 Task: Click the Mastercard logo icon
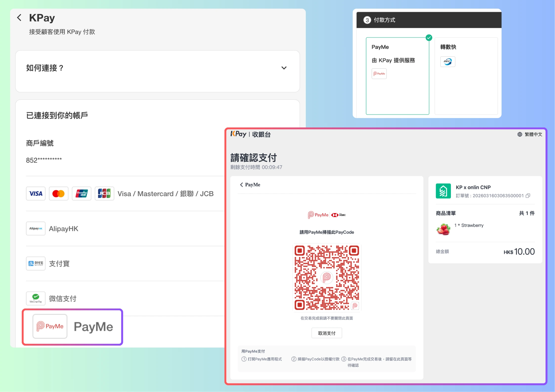click(x=58, y=193)
